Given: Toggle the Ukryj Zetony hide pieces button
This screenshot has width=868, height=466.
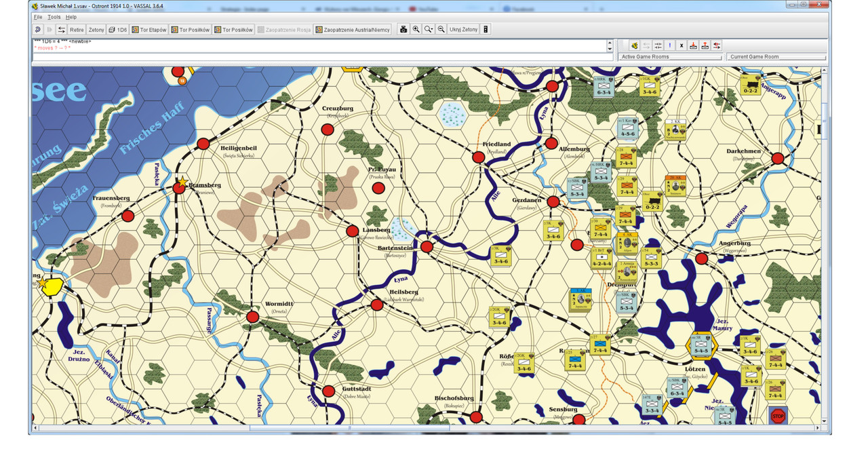Looking at the screenshot, I should click(463, 30).
